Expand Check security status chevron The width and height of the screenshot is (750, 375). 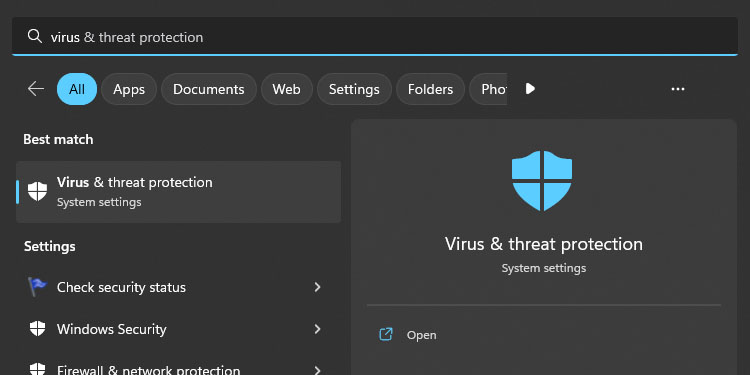(x=317, y=287)
